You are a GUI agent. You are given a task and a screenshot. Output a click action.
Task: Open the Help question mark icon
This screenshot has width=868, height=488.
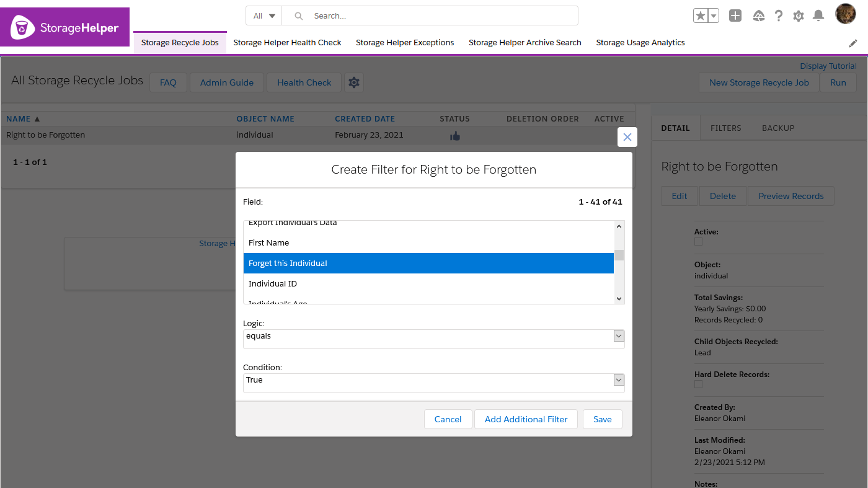tap(779, 16)
